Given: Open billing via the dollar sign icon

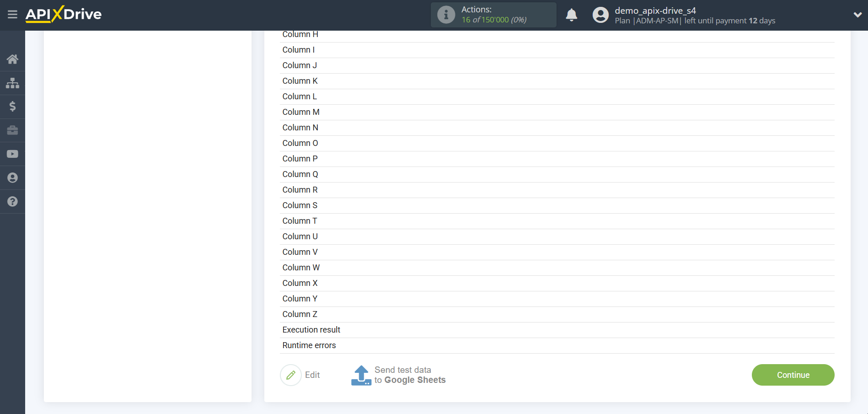Looking at the screenshot, I should click(12, 107).
